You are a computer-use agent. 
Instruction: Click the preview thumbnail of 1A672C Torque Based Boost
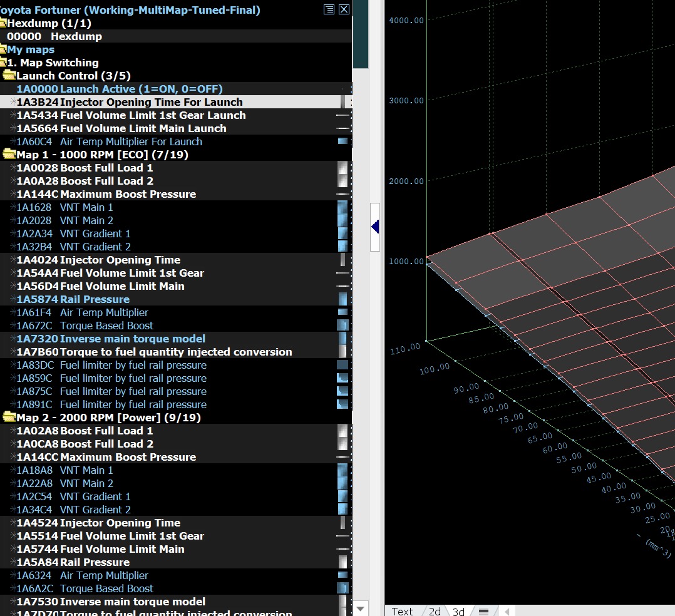click(x=343, y=326)
